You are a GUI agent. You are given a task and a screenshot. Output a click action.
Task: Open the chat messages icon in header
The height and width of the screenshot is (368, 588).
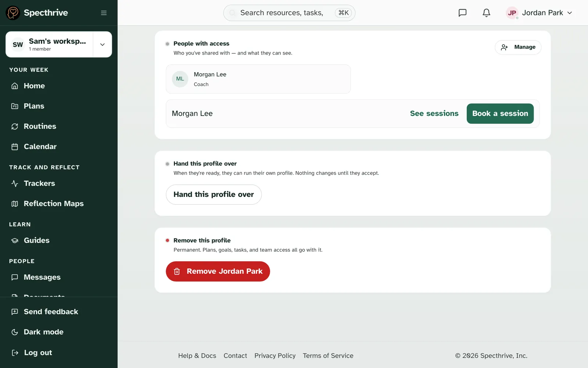[462, 13]
